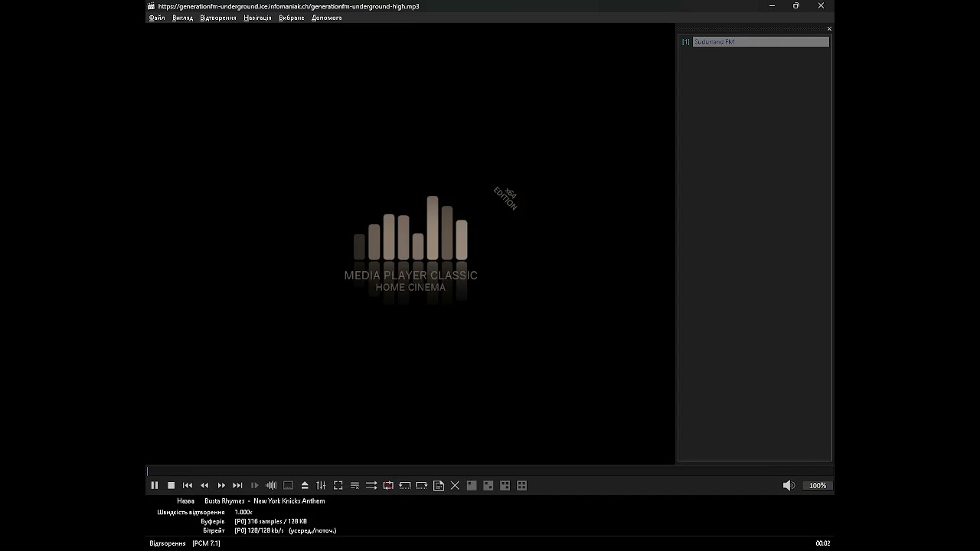Click the double right-arrows toolbar icon
Screen dimensions: 980x551
click(x=371, y=485)
